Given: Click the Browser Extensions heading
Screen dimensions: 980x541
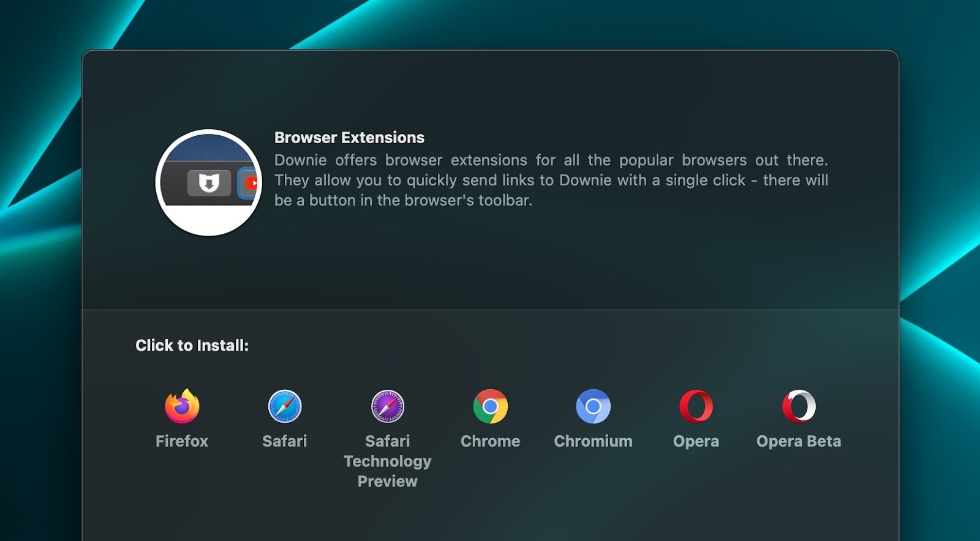Looking at the screenshot, I should point(349,138).
